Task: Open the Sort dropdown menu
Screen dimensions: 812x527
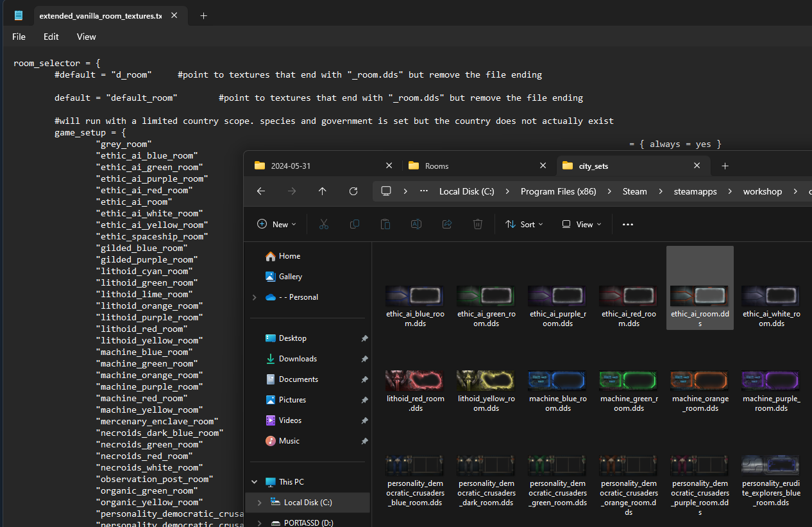Action: 524,224
